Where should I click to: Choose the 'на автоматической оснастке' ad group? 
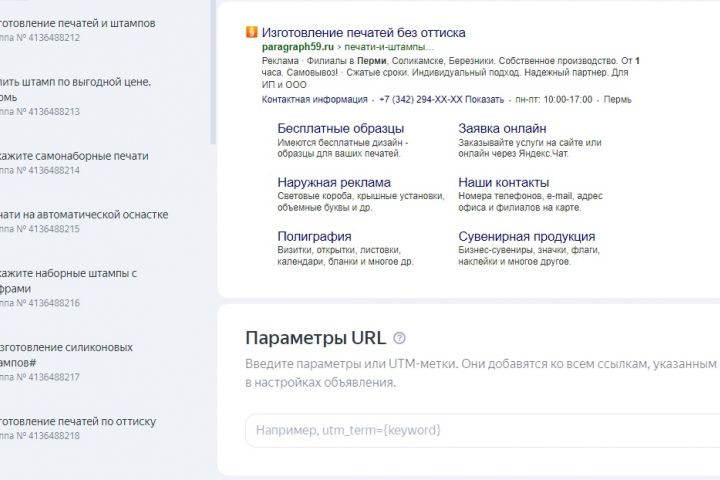[x=80, y=221]
